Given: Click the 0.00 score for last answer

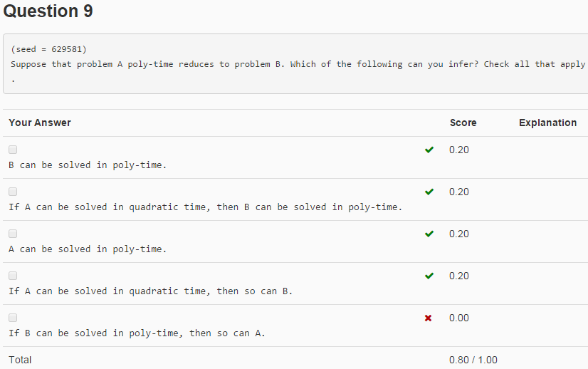Looking at the screenshot, I should (459, 318).
